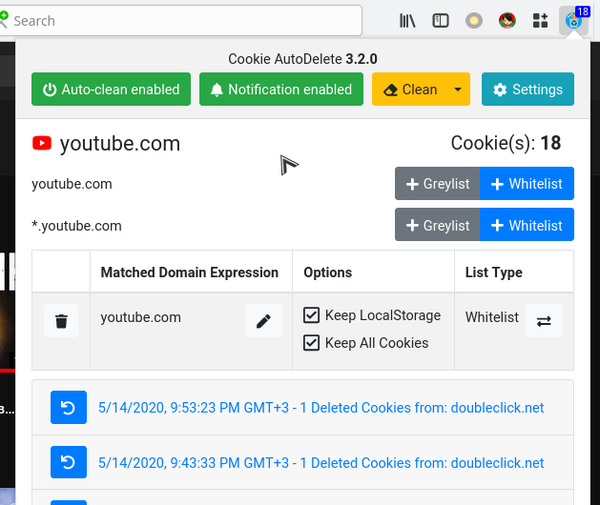Uncheck Keep LocalStorage checkbox
The width and height of the screenshot is (600, 505).
click(x=311, y=316)
